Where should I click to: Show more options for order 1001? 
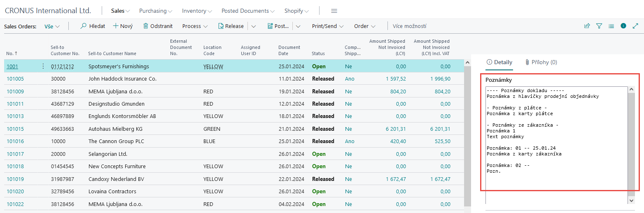tap(43, 66)
